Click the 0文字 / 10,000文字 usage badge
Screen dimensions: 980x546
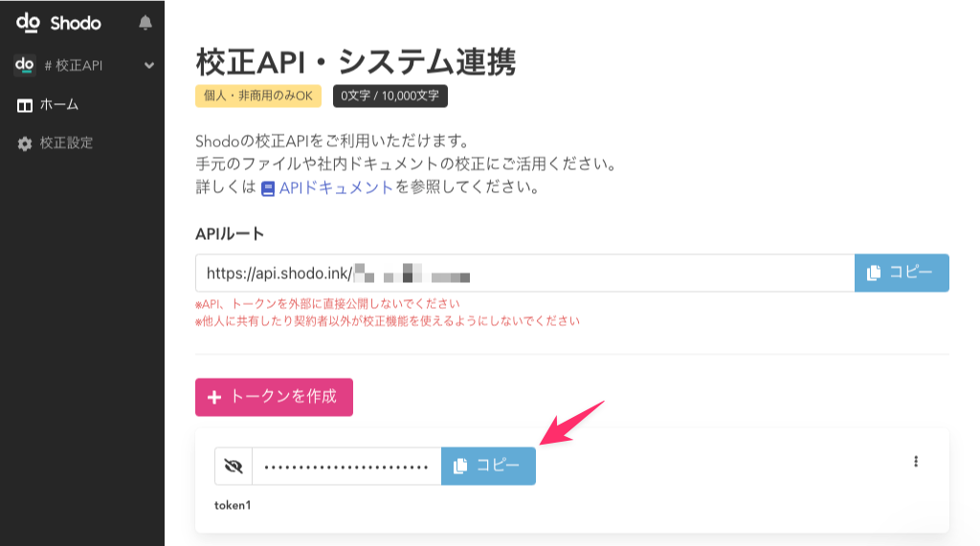point(390,96)
